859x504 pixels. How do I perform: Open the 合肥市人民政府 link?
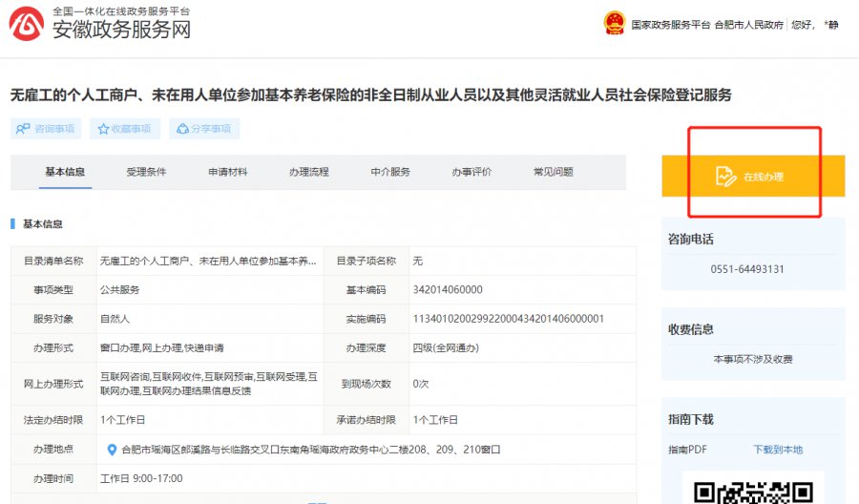click(x=749, y=25)
